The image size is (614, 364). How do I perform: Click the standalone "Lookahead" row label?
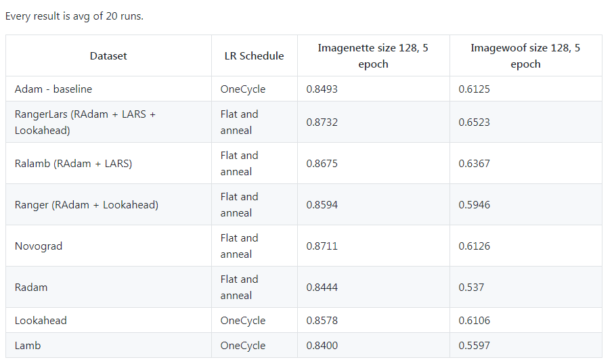41,320
